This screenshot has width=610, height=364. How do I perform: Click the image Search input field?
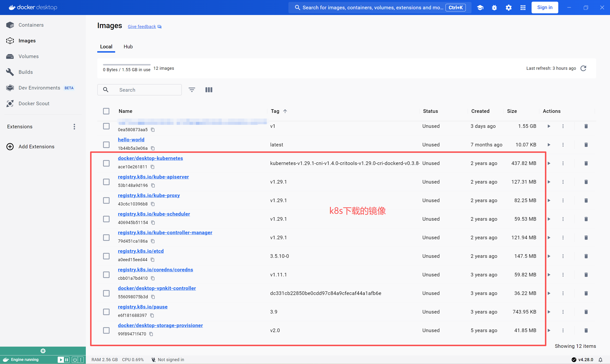(x=147, y=90)
